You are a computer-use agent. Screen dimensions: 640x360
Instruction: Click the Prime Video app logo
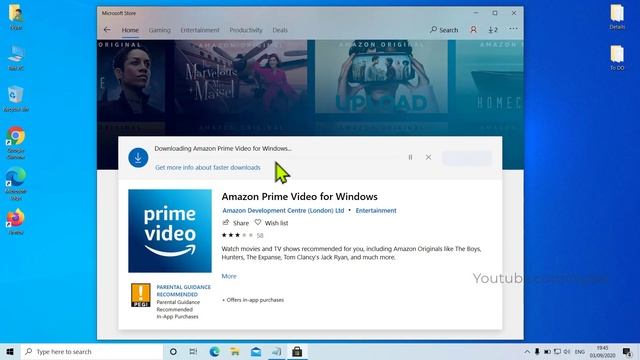click(x=170, y=231)
